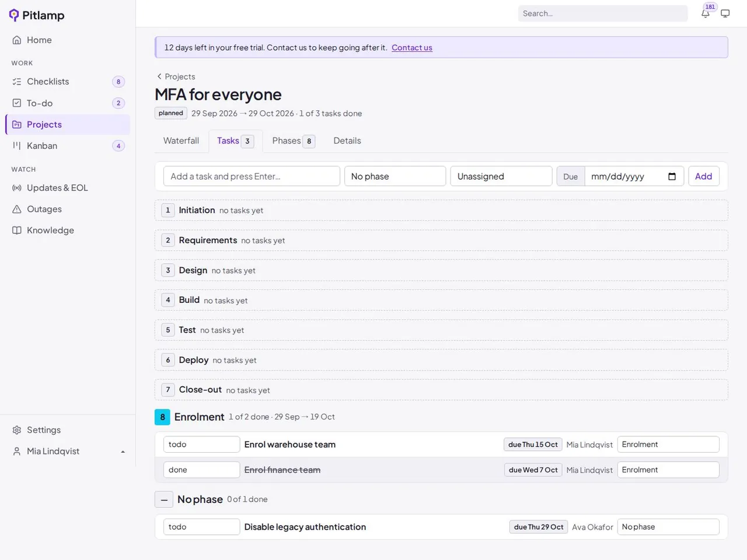This screenshot has height=560, width=747.
Task: Click the user profile icon beside Mia Lindqvist
Action: [x=17, y=452]
